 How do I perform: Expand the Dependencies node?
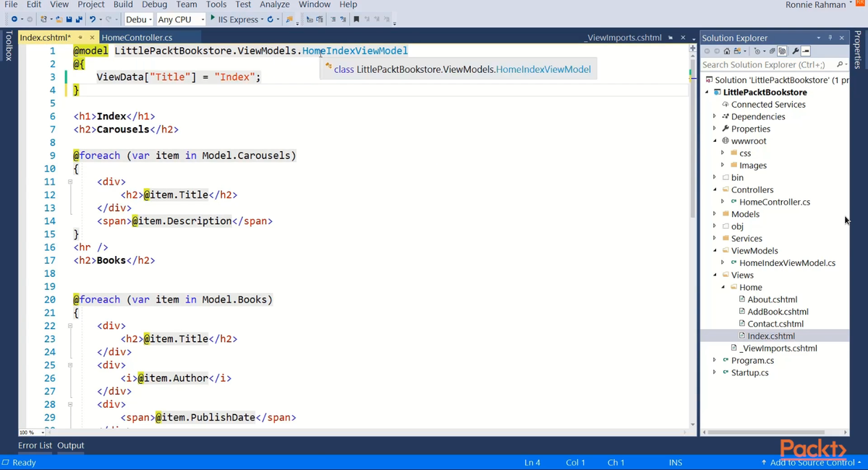coord(715,116)
